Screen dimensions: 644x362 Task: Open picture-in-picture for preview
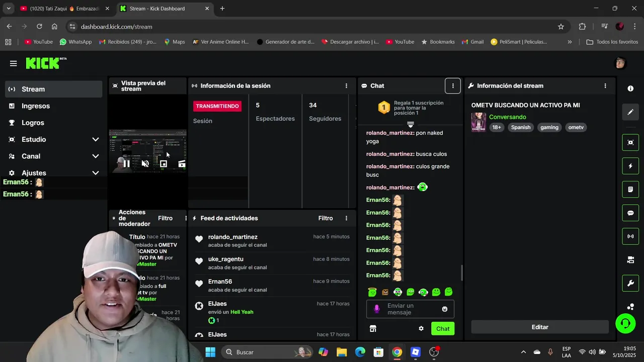164,163
